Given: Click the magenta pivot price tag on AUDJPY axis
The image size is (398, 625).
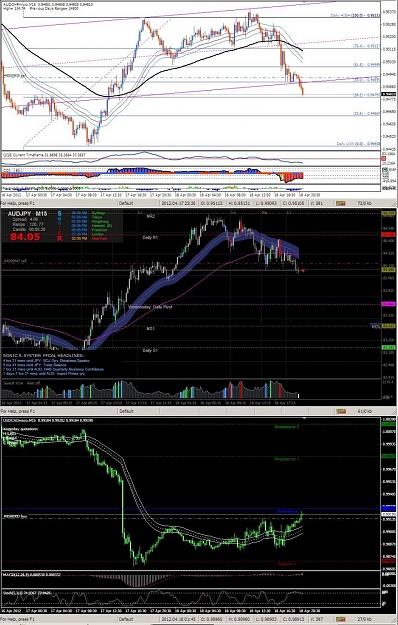Looking at the screenshot, I should 388,304.
